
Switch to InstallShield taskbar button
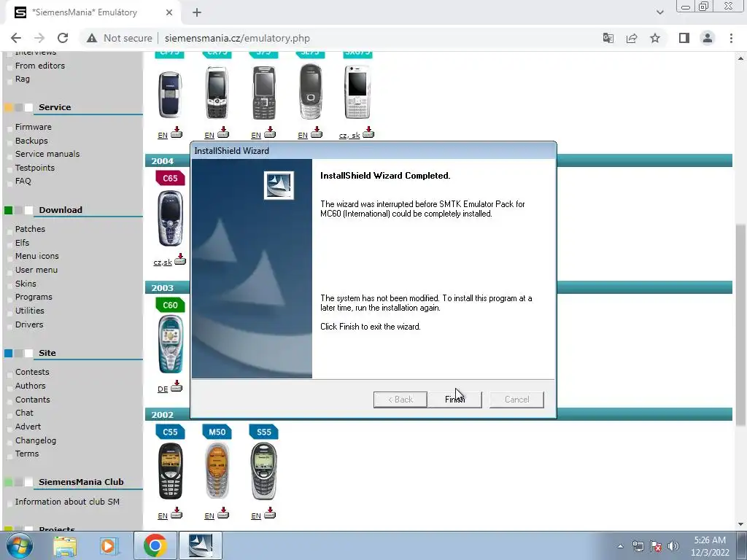click(x=201, y=545)
